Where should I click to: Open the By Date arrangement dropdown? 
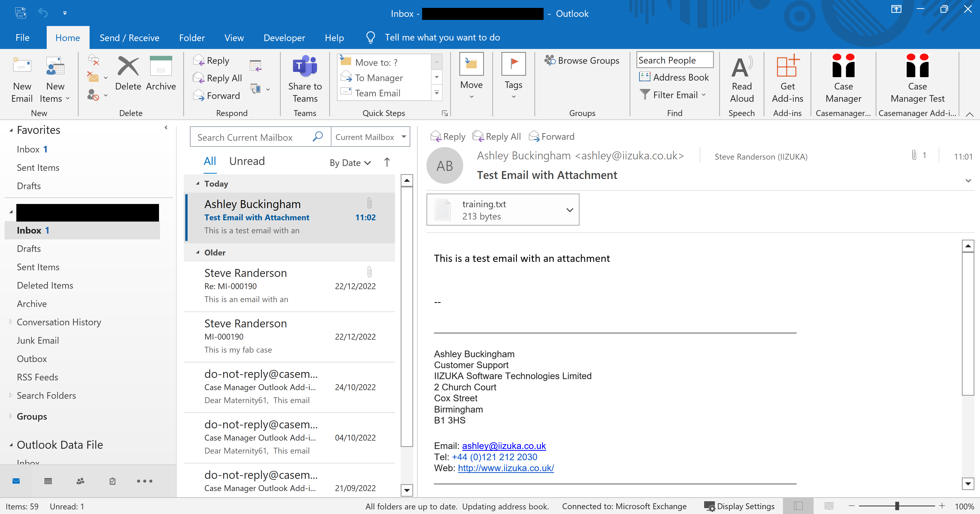[x=350, y=163]
